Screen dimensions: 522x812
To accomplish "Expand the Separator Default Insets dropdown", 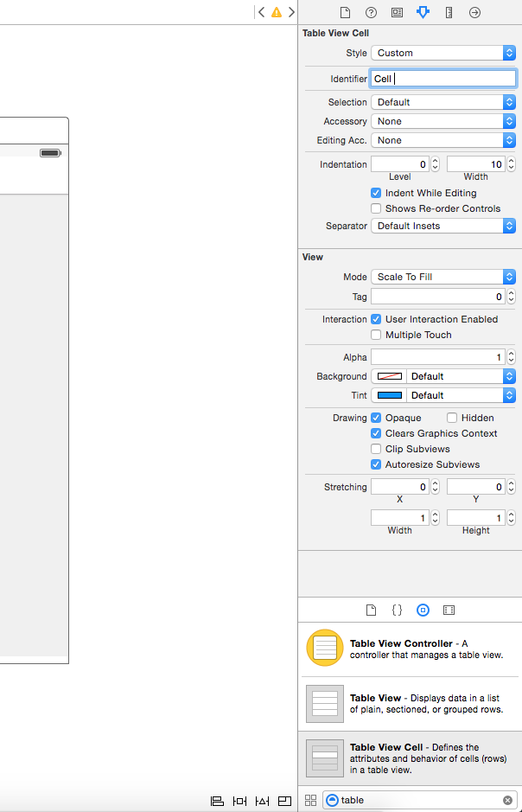I will pyautogui.click(x=443, y=226).
